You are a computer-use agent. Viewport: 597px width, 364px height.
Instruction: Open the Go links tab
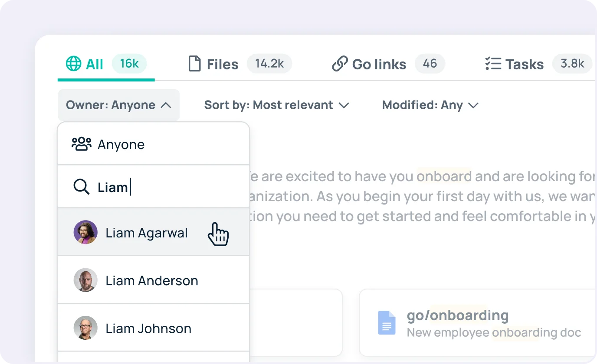pyautogui.click(x=379, y=64)
